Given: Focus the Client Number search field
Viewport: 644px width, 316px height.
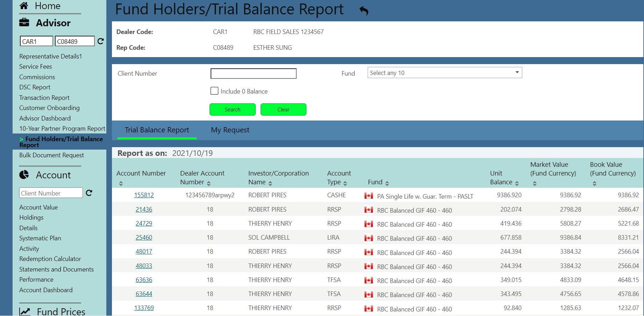Looking at the screenshot, I should (254, 74).
